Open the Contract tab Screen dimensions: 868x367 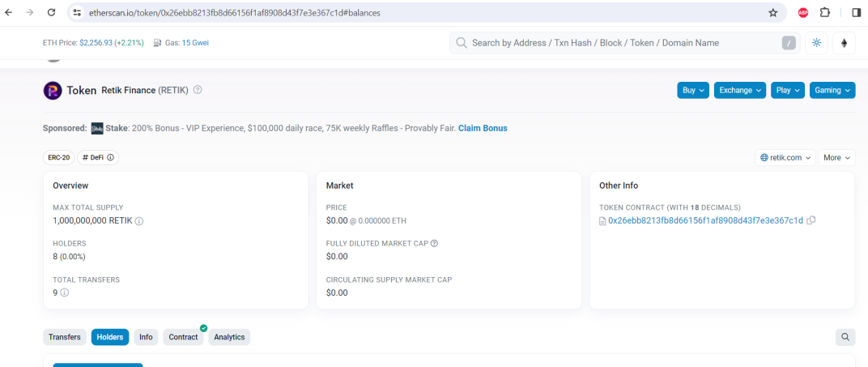pos(183,337)
